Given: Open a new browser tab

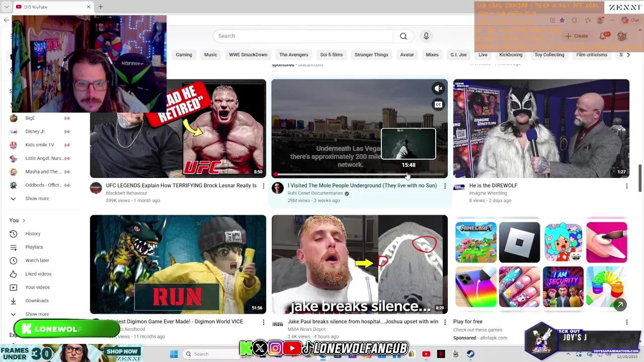Looking at the screenshot, I should [100, 7].
